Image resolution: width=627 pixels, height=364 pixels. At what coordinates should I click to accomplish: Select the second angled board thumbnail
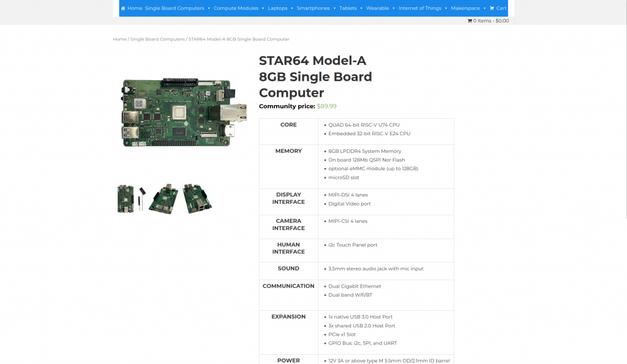tap(163, 198)
